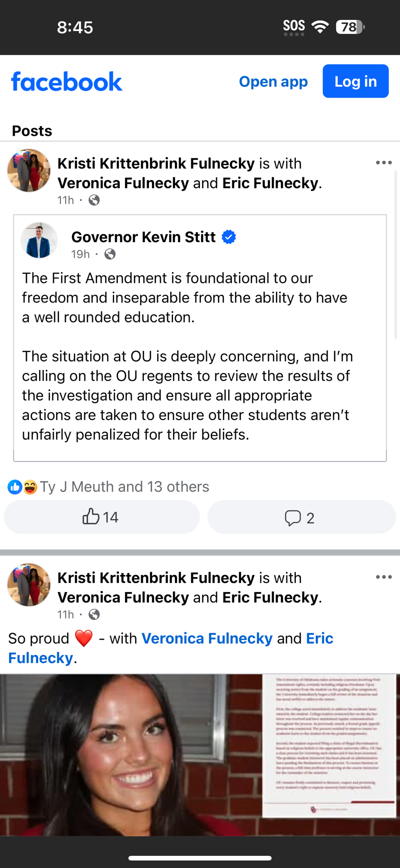Open "Ty J Meuth and 13 others" reactions list
Image resolution: width=400 pixels, height=868 pixels.
coord(125,487)
